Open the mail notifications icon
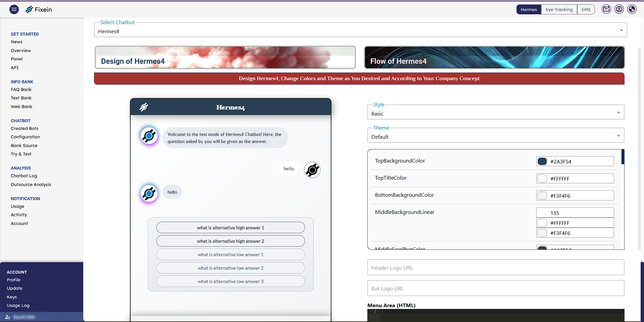Image resolution: width=644 pixels, height=322 pixels. [606, 9]
